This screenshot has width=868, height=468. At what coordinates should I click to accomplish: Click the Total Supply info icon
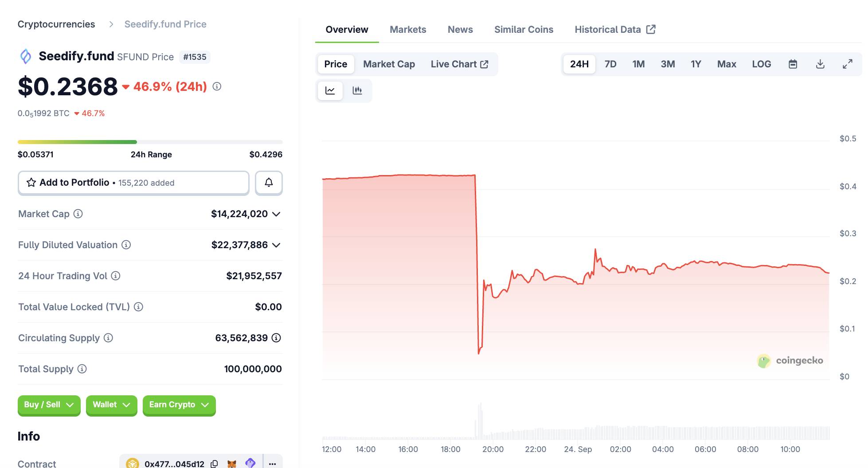(82, 369)
